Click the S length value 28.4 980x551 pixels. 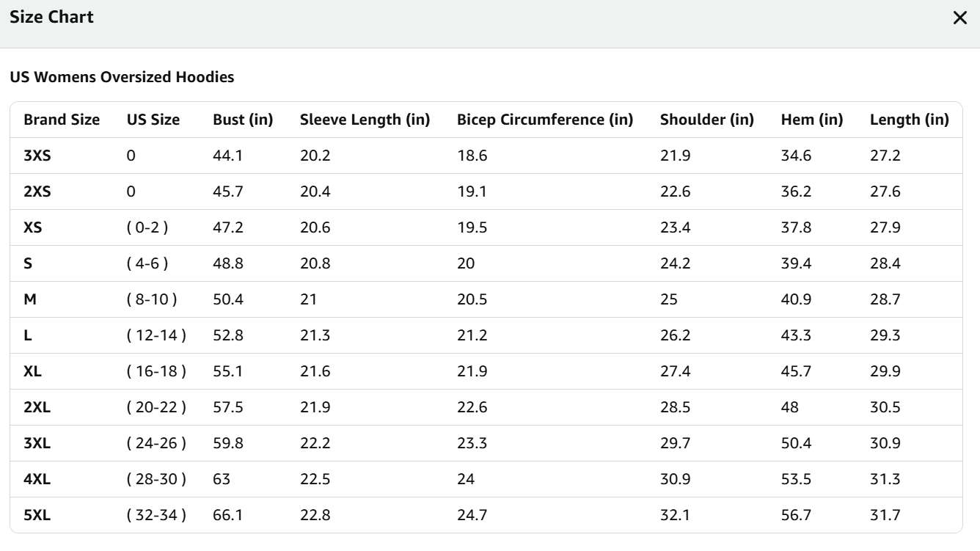pyautogui.click(x=885, y=263)
